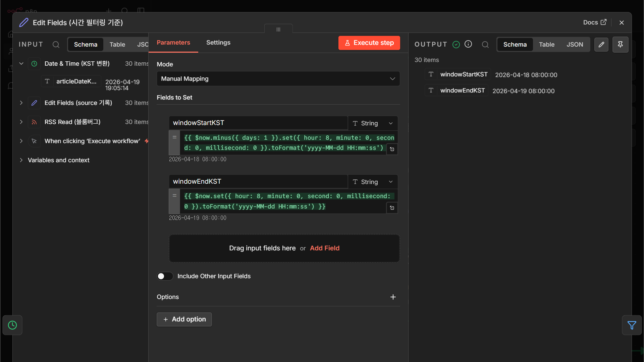The height and width of the screenshot is (362, 644).
Task: Pin the output data with pin icon
Action: click(x=620, y=45)
